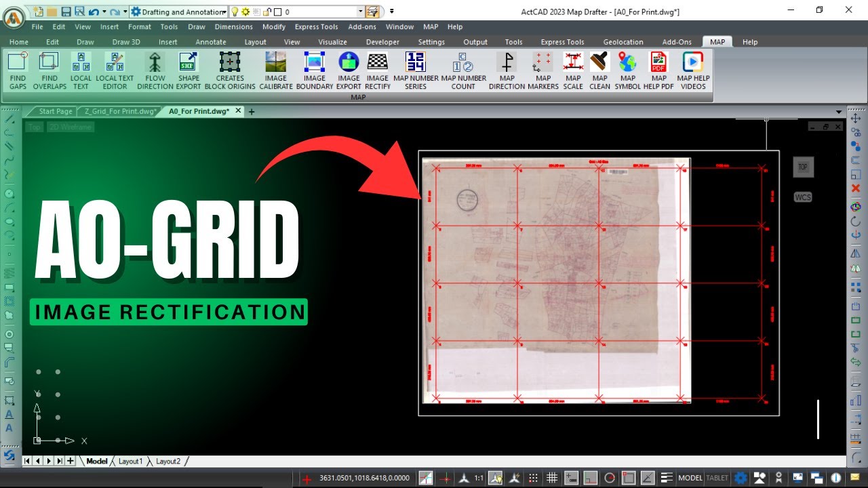Open the Map Number Series tool

(416, 70)
